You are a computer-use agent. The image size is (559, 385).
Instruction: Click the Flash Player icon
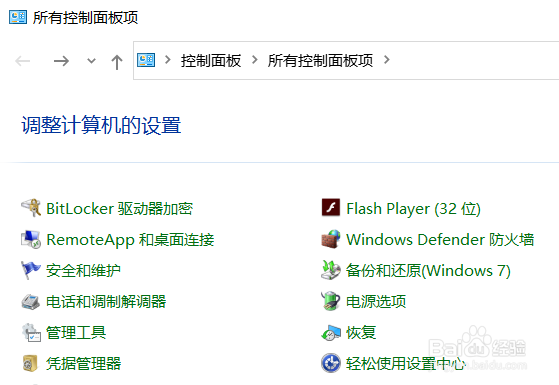pyautogui.click(x=331, y=208)
